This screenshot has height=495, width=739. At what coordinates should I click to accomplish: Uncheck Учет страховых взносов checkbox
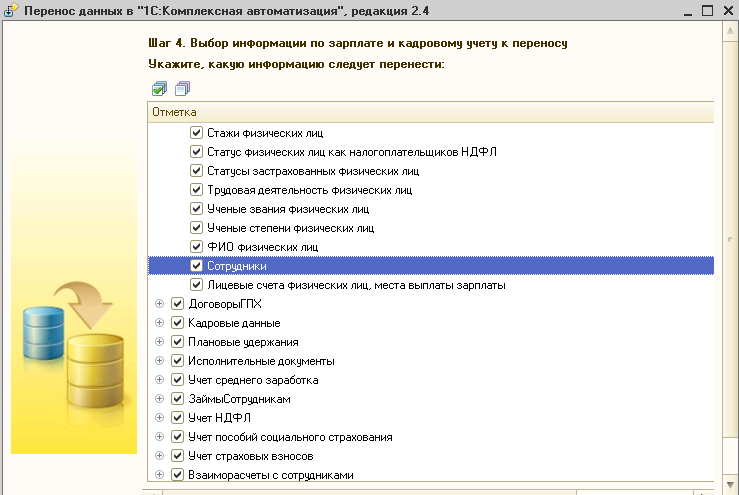pos(177,455)
